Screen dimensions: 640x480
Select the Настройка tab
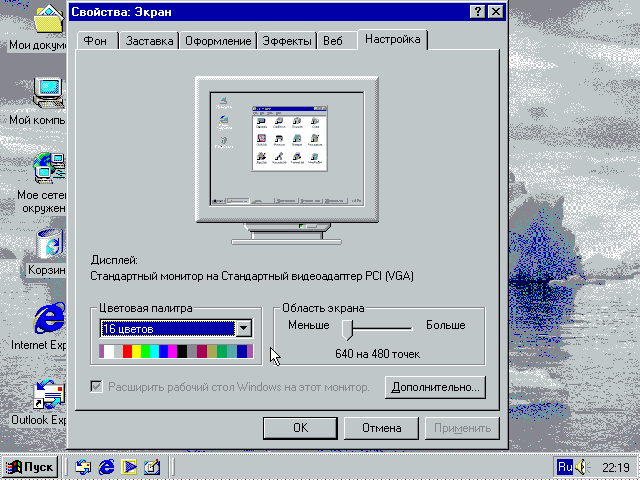[393, 39]
